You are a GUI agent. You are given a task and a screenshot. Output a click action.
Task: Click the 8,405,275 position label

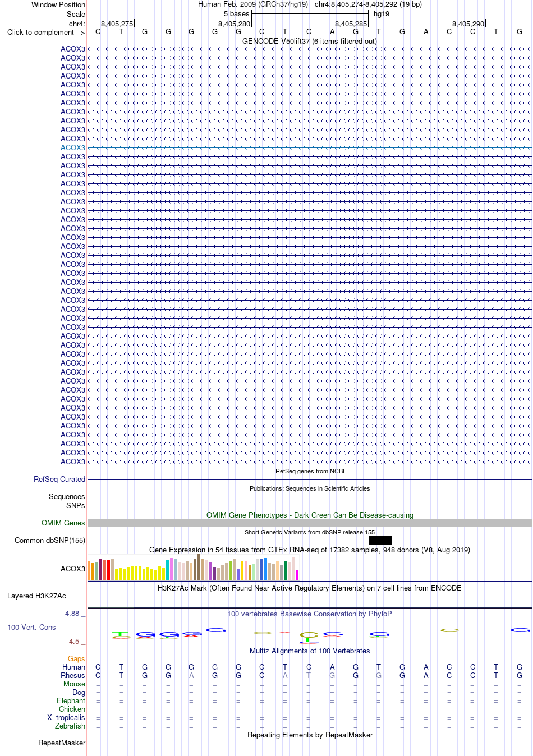coord(117,24)
